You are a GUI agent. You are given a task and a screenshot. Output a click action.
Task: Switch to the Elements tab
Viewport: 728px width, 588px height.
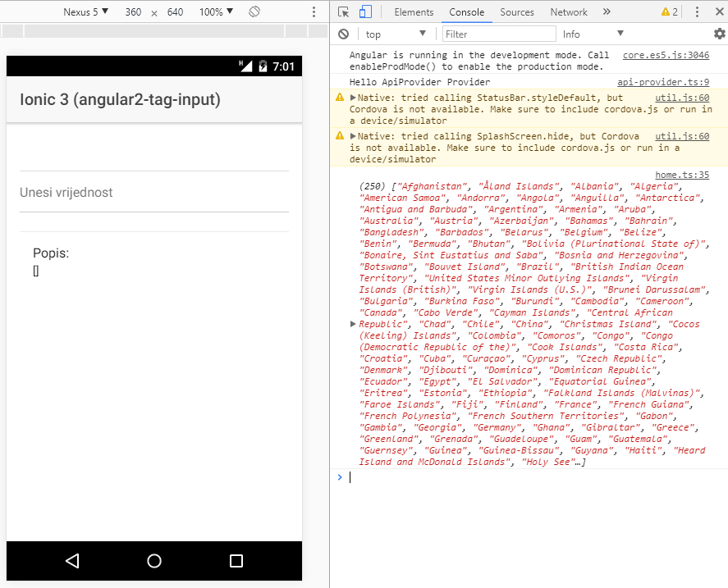click(x=414, y=12)
